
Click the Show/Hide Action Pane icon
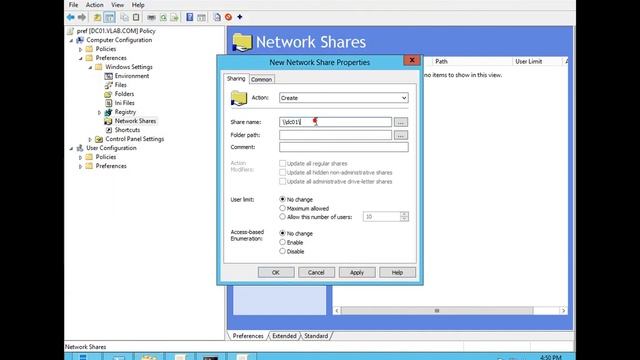click(x=201, y=17)
